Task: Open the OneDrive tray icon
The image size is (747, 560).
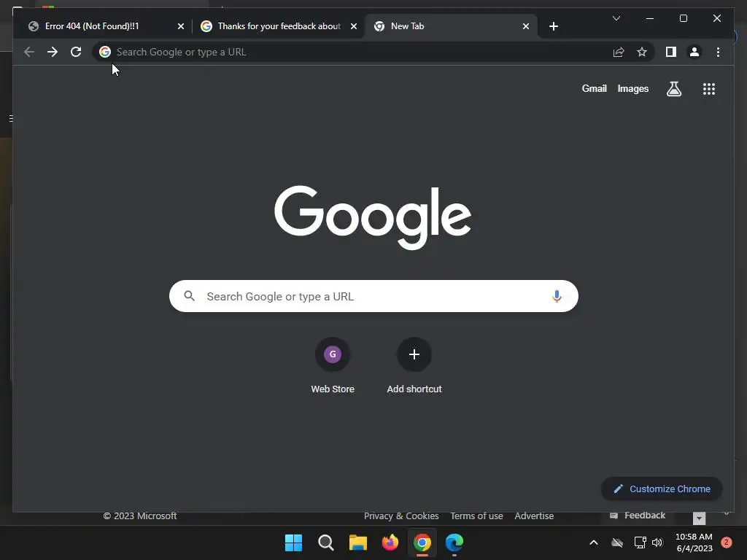Action: point(617,542)
